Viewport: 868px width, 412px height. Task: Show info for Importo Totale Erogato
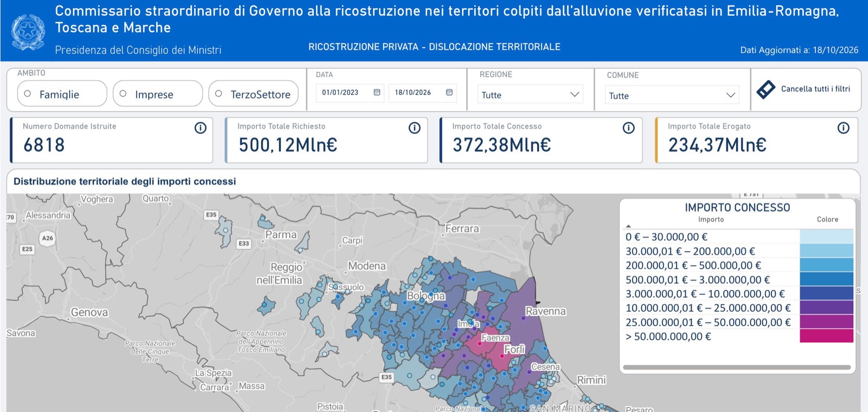[844, 128]
